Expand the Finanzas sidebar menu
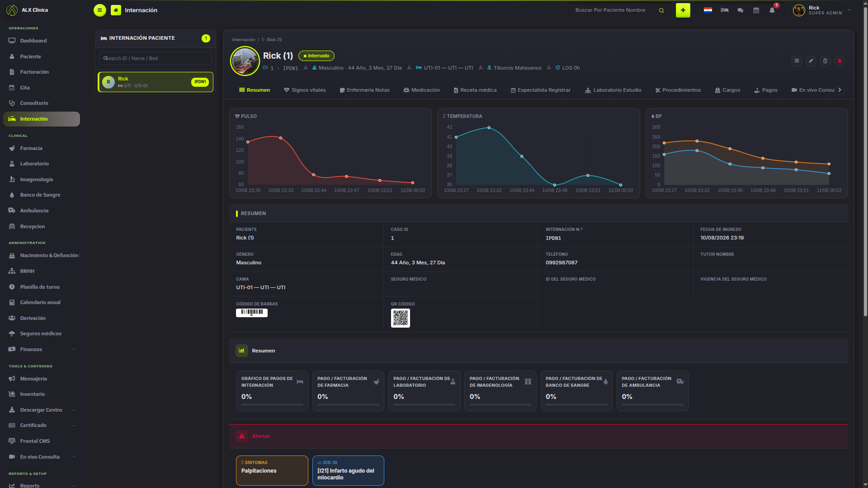Image resolution: width=868 pixels, height=488 pixels. click(41, 349)
